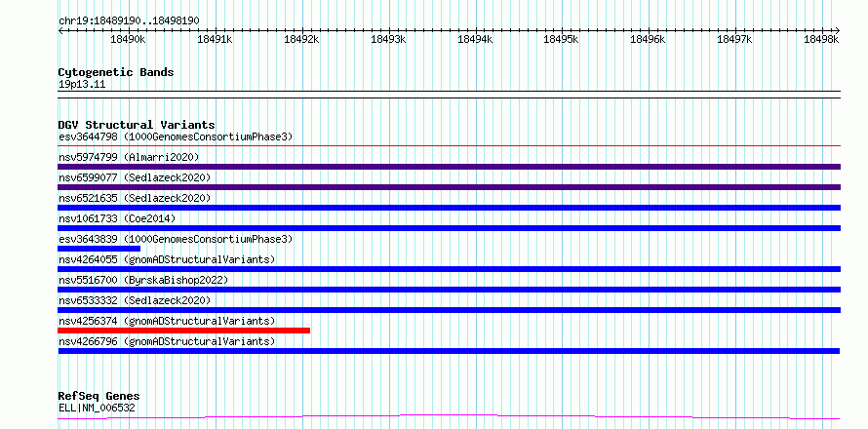Screen dimensions: 868x429
Task: Click the magenta ELL gene line
Action: pos(449,417)
